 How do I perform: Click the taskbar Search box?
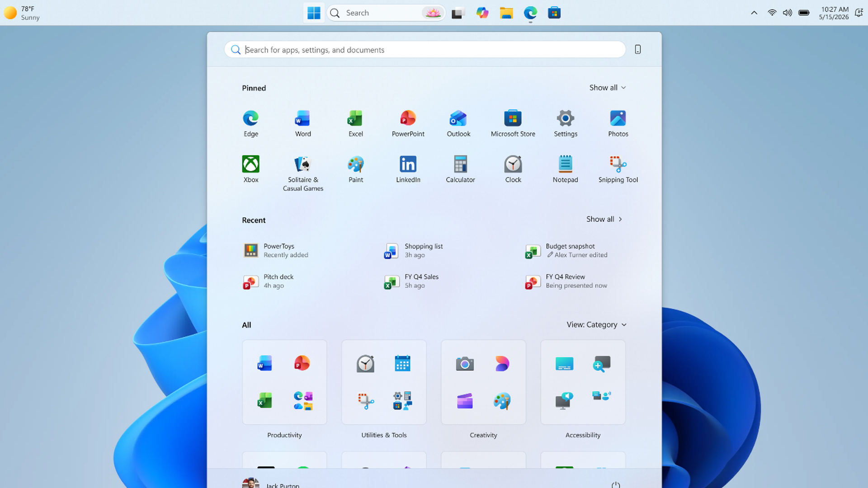[x=386, y=13]
